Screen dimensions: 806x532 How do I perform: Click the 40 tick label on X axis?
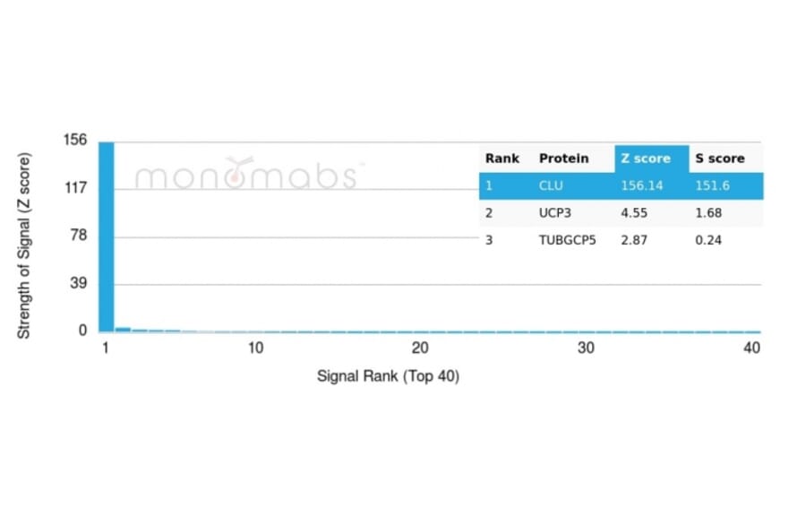(x=751, y=348)
